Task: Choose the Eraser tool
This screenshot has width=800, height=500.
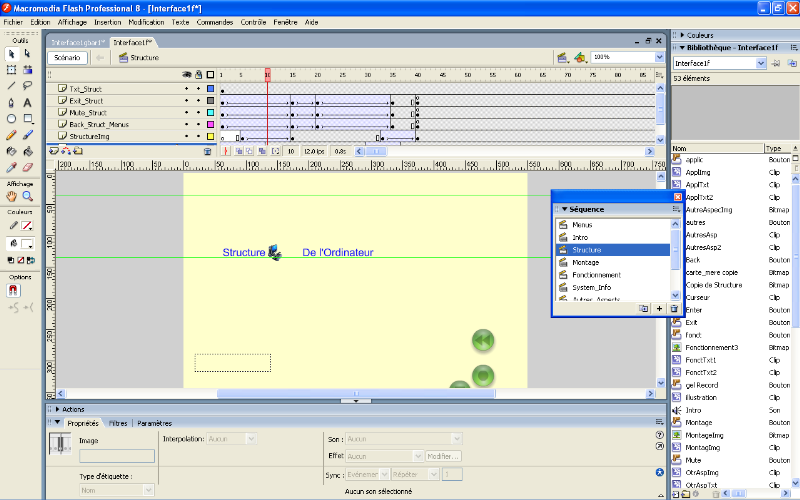Action: pos(27,167)
